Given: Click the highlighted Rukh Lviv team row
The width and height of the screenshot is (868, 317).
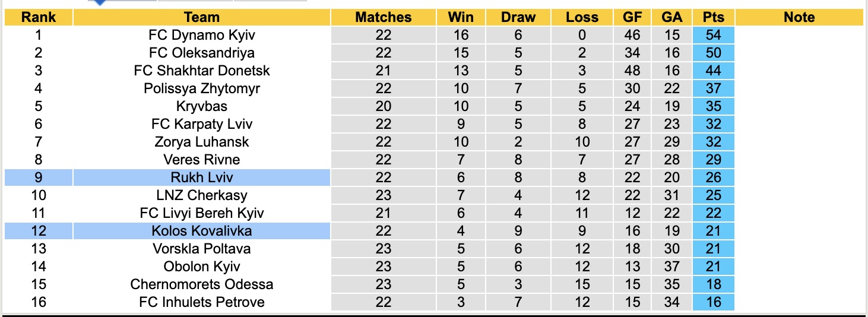Looking at the screenshot, I should click(x=202, y=177).
